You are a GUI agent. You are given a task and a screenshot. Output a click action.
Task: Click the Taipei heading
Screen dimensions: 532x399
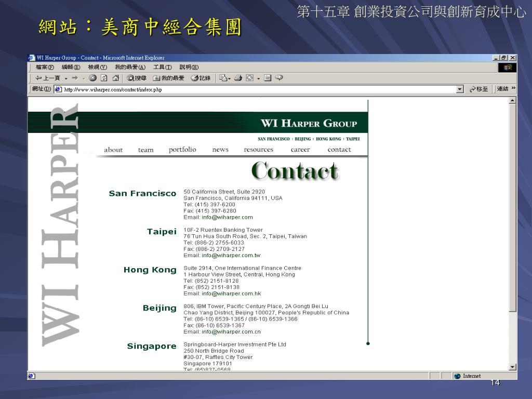point(162,232)
